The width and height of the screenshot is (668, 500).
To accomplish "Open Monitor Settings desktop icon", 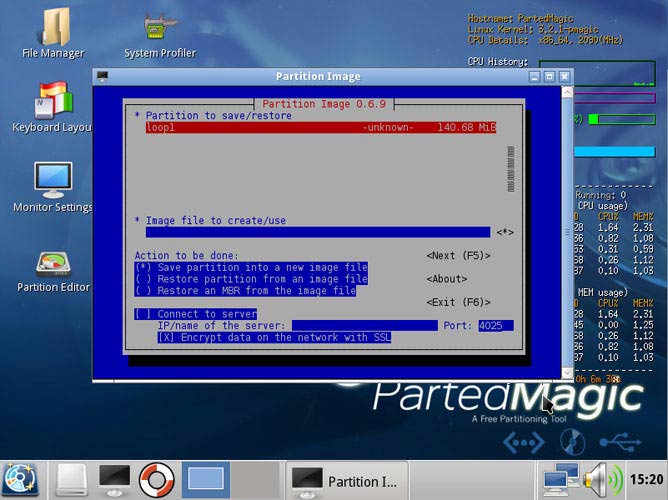I will 52,181.
